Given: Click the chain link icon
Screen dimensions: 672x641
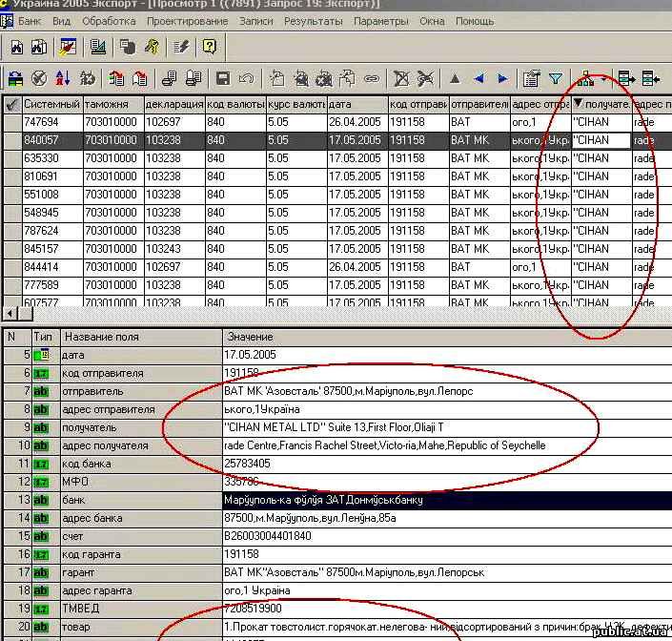Looking at the screenshot, I should (x=372, y=78).
